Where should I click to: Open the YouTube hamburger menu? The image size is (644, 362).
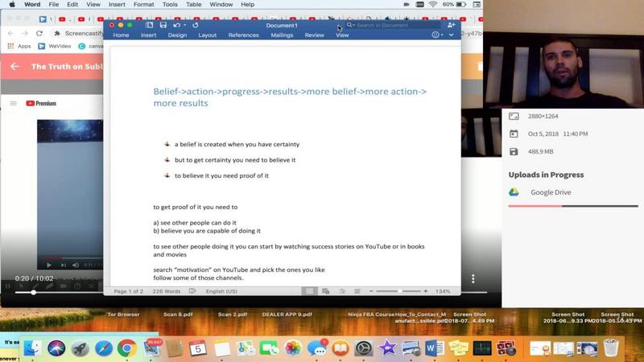point(14,104)
